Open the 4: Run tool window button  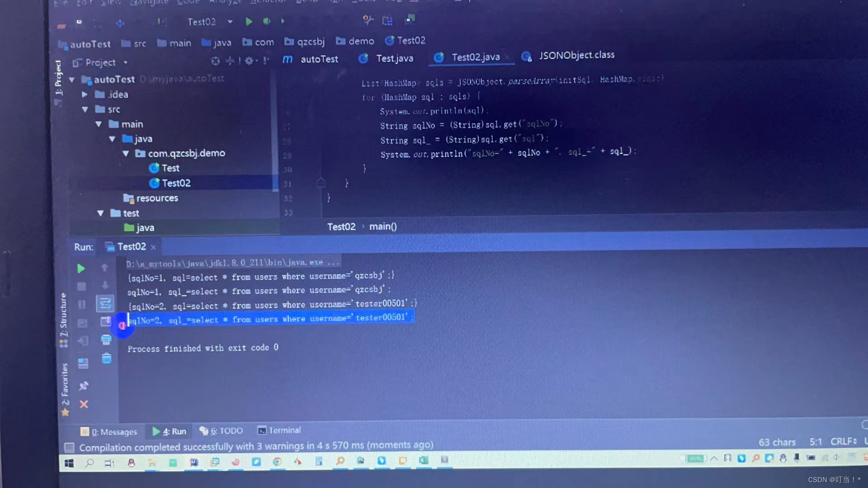[170, 432]
